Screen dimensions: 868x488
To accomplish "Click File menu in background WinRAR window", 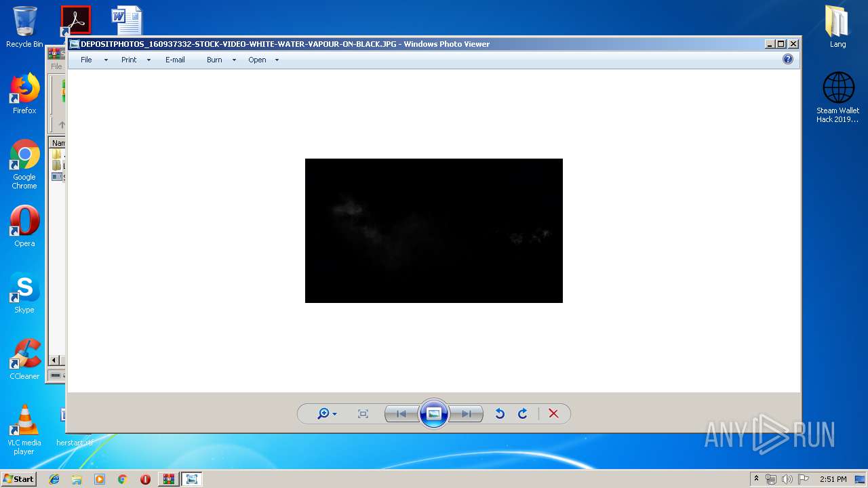I will pos(56,66).
